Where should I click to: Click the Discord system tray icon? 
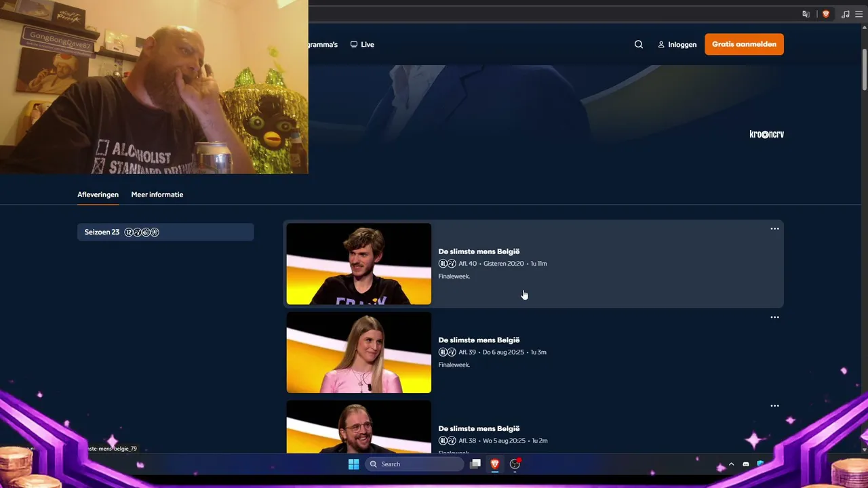pos(746,464)
